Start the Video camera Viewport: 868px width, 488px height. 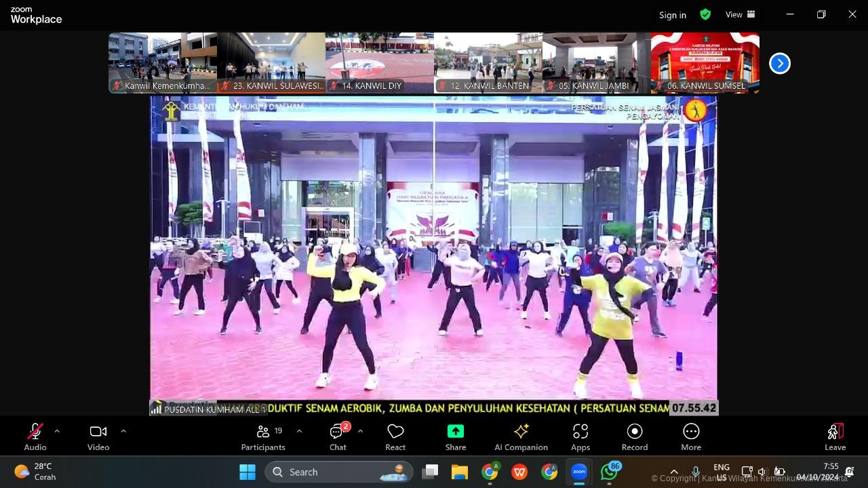pyautogui.click(x=98, y=436)
